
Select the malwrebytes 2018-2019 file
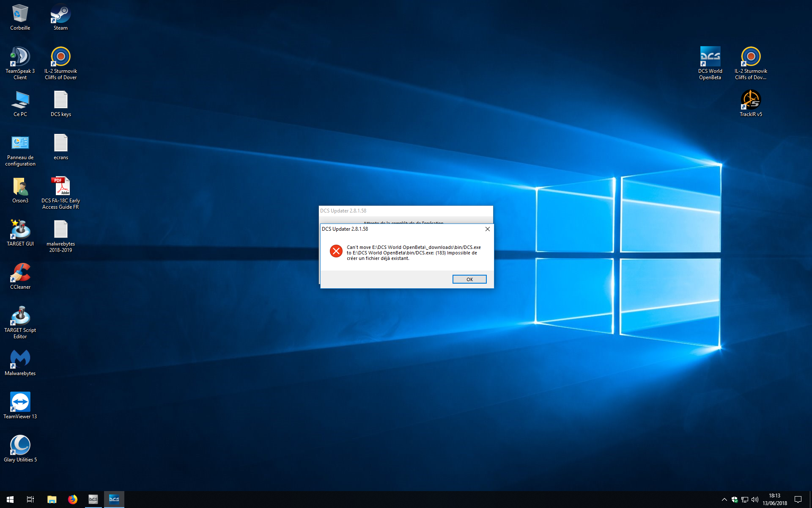pos(61,237)
